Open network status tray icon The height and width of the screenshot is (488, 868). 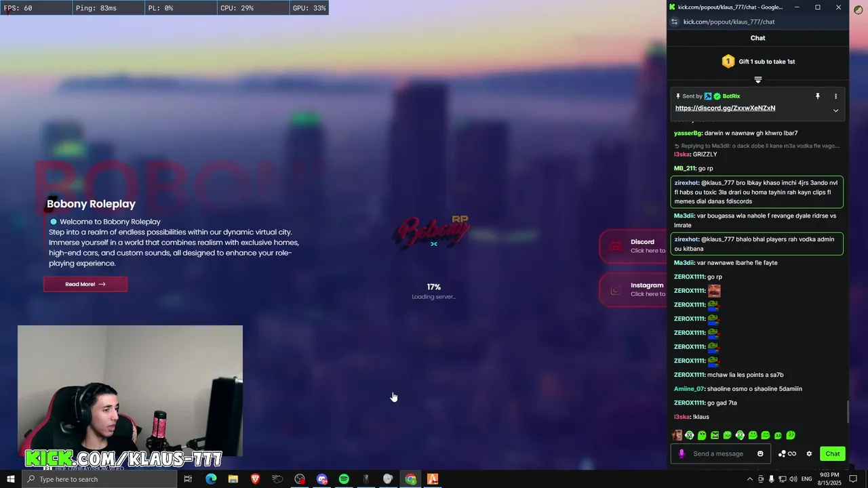[783, 479]
